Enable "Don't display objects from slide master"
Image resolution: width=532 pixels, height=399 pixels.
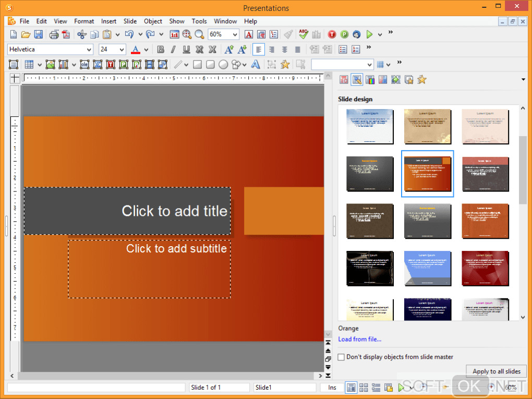[342, 357]
